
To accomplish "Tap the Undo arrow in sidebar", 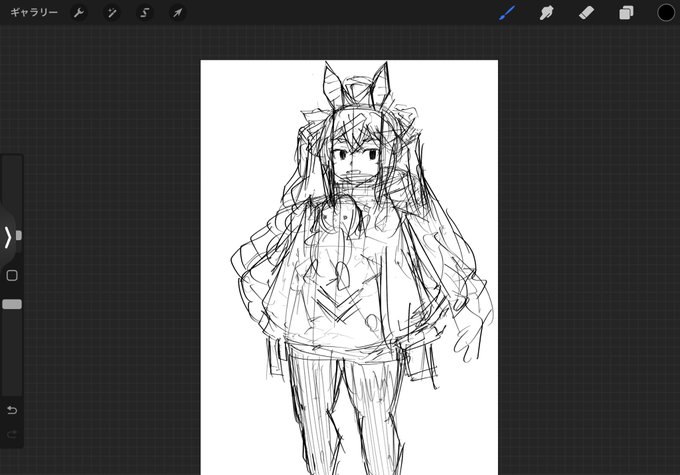I will pos(12,410).
